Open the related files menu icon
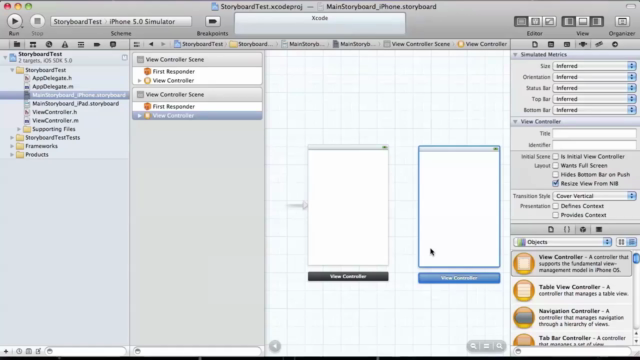The height and width of the screenshot is (360, 640). pos(137,44)
